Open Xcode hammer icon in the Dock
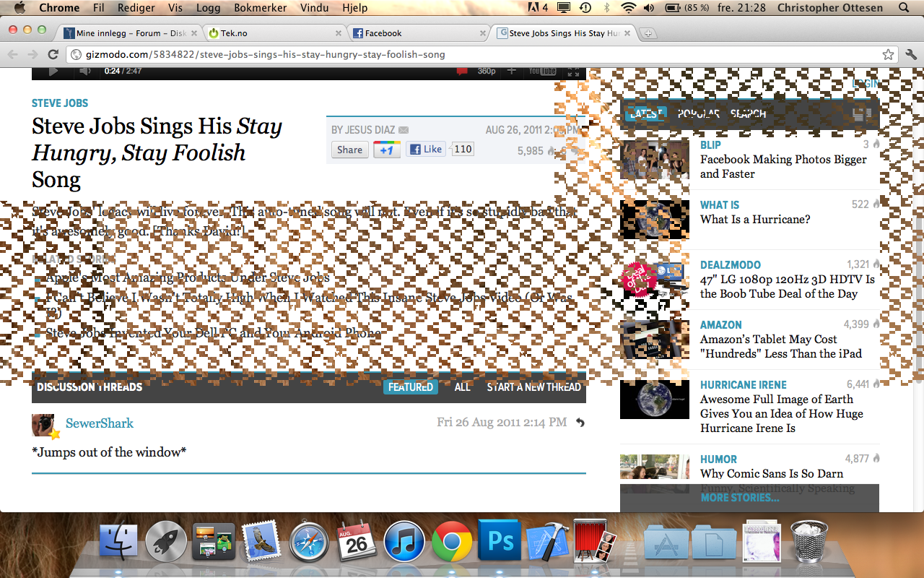924x578 pixels. click(546, 543)
